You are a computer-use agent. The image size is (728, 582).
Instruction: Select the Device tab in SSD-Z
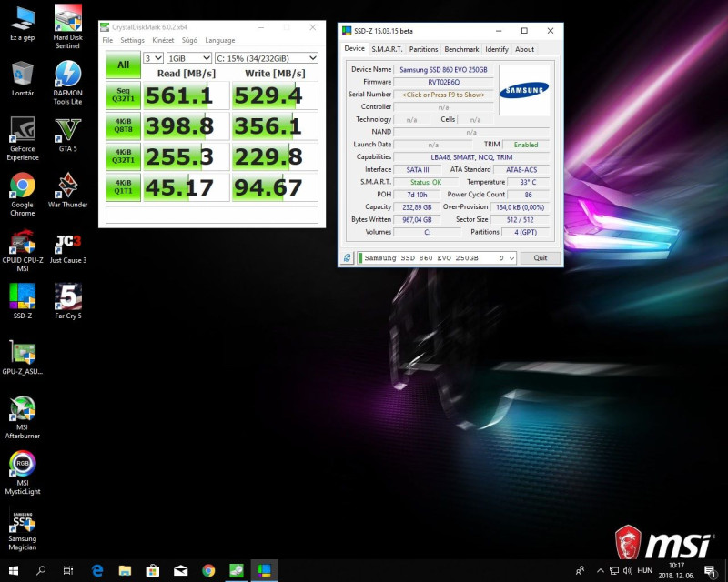click(354, 48)
